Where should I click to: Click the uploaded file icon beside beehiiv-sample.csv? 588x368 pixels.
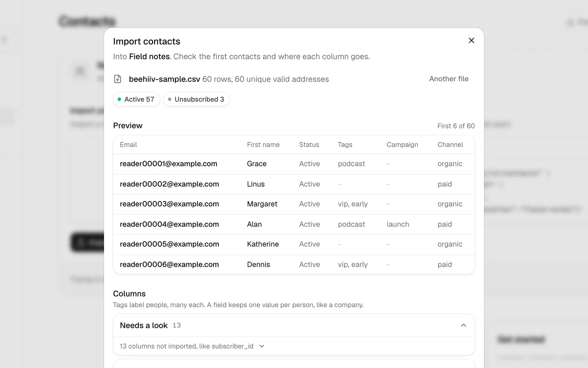point(118,79)
